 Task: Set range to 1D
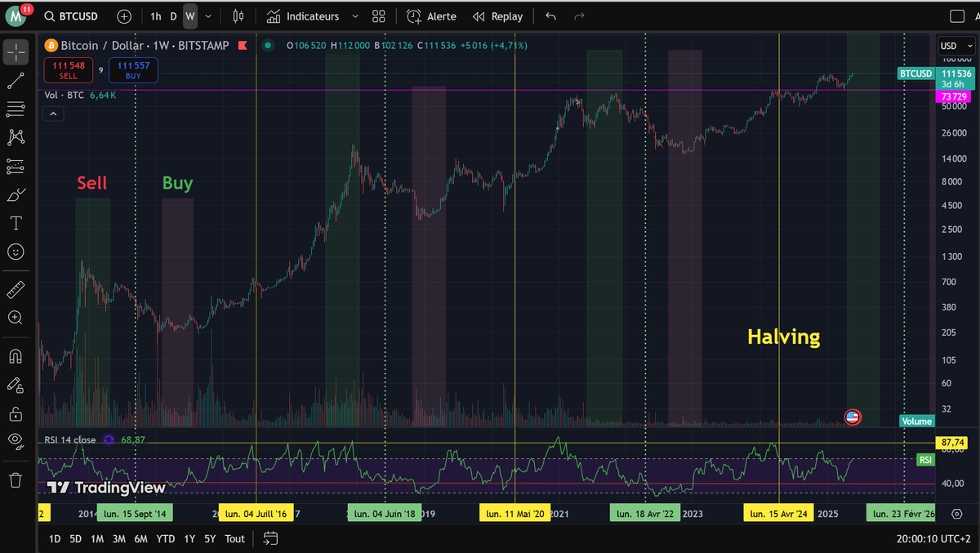coord(55,538)
